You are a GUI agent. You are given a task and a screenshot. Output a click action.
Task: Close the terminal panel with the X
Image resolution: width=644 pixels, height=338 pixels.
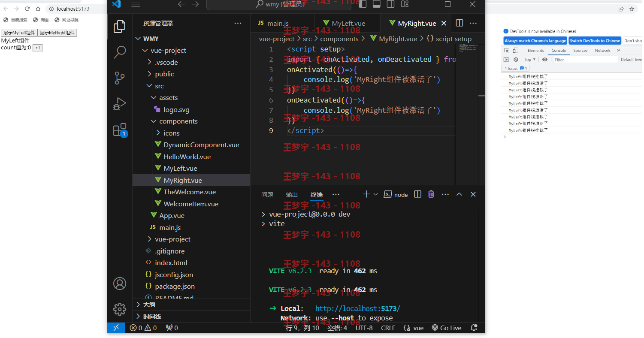(x=473, y=194)
